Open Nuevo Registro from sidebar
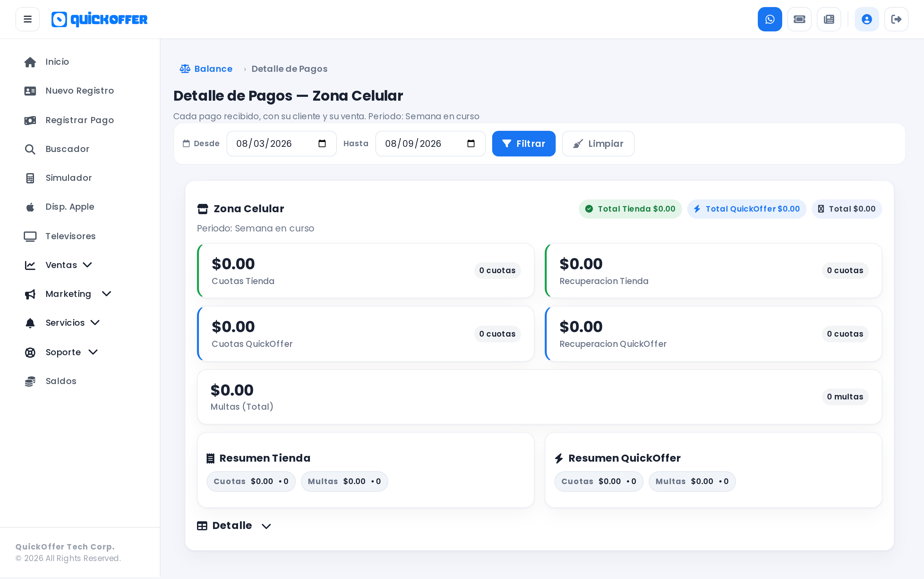This screenshot has height=579, width=924. [80, 91]
